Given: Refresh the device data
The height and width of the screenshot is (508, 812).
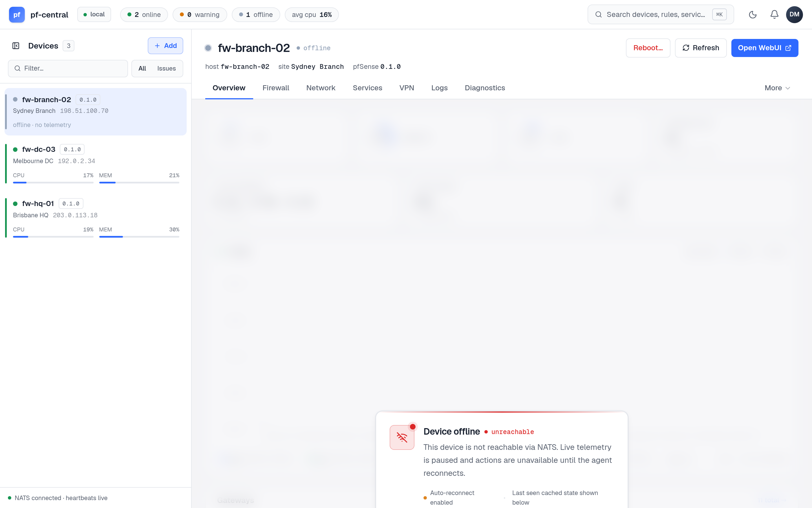Looking at the screenshot, I should (x=701, y=48).
